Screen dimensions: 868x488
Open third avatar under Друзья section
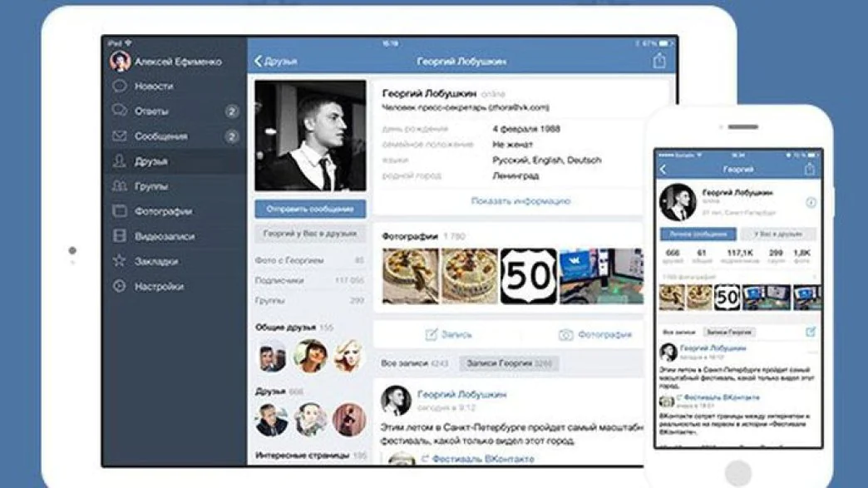[348, 420]
